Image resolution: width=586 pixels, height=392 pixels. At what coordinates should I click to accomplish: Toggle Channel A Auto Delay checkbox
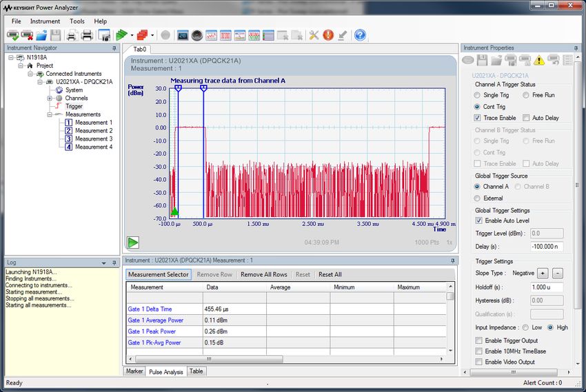[x=526, y=118]
